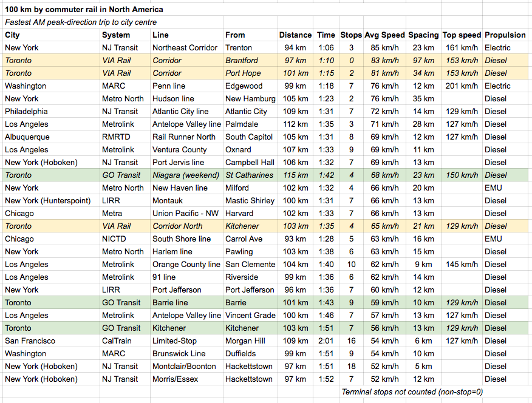Click the '201 km/h' top speed cell
The width and height of the screenshot is (532, 403).
pyautogui.click(x=462, y=86)
